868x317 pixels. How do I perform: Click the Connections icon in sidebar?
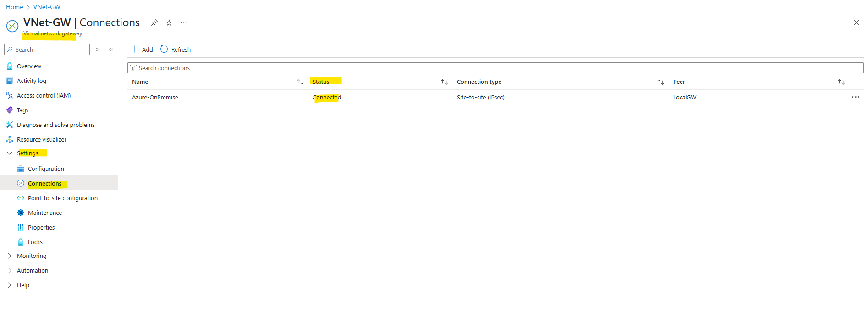[21, 183]
